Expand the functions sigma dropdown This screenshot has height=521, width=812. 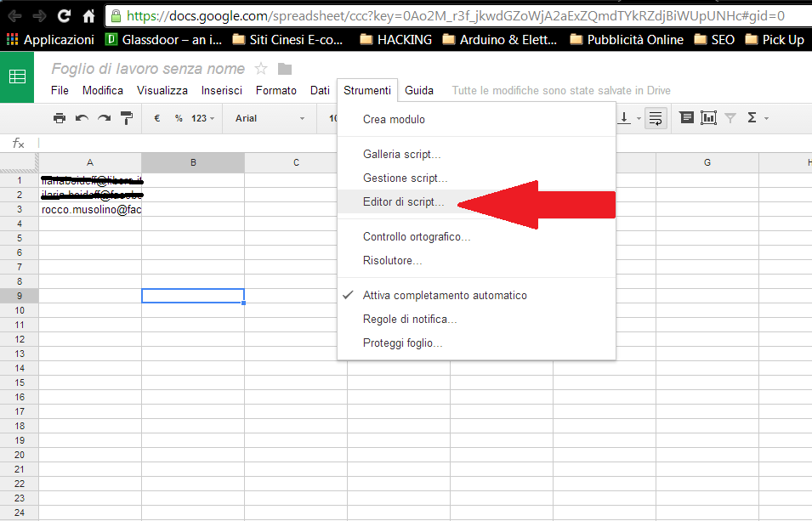coord(757,118)
